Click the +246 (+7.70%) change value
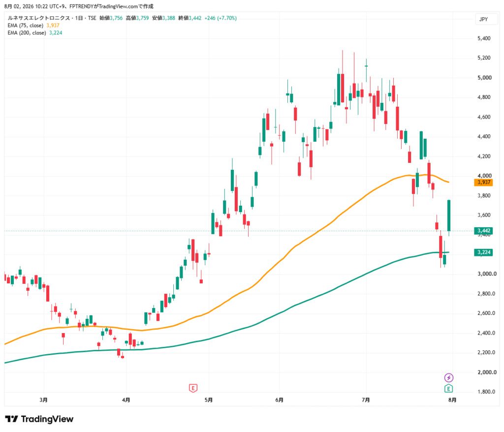 click(220, 18)
